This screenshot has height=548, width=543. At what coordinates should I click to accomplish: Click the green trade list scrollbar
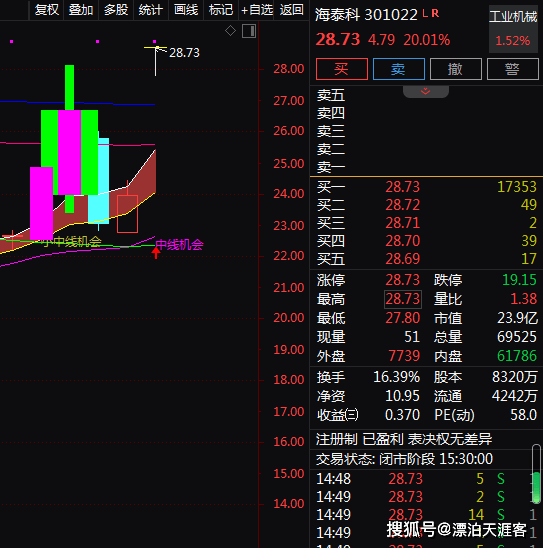(536, 488)
